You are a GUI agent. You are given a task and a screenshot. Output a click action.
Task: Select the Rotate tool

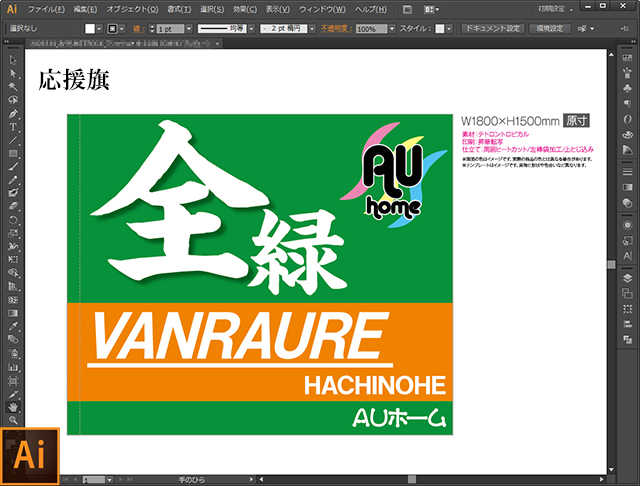point(14,219)
